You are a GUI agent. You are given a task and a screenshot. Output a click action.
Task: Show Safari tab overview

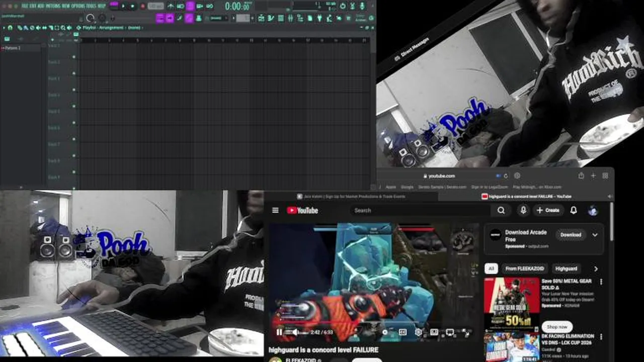point(605,175)
